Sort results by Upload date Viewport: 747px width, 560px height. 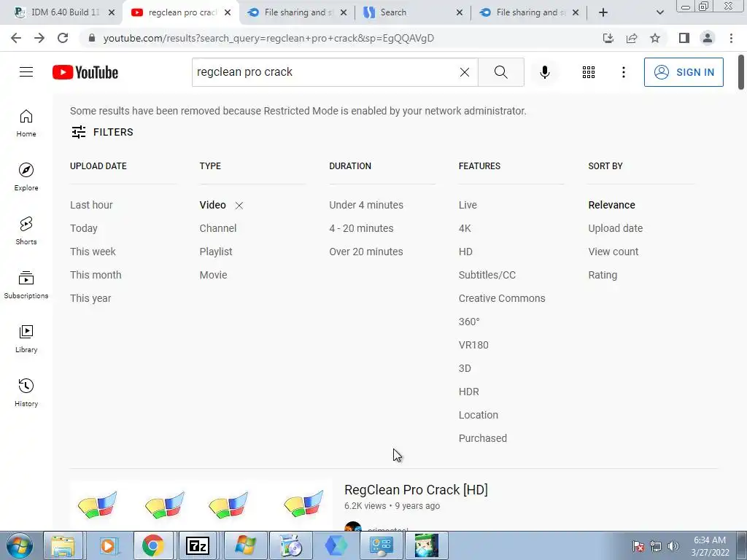(x=616, y=228)
